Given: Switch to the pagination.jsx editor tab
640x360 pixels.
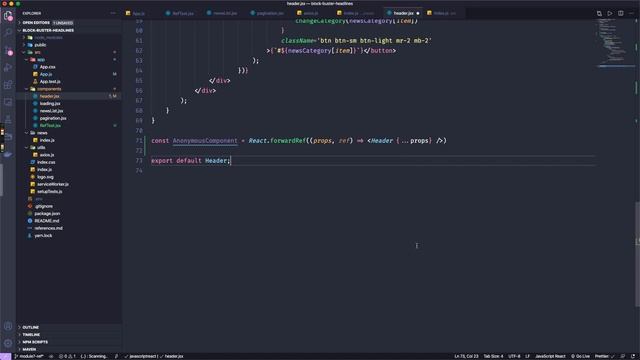Looking at the screenshot, I should tap(270, 13).
